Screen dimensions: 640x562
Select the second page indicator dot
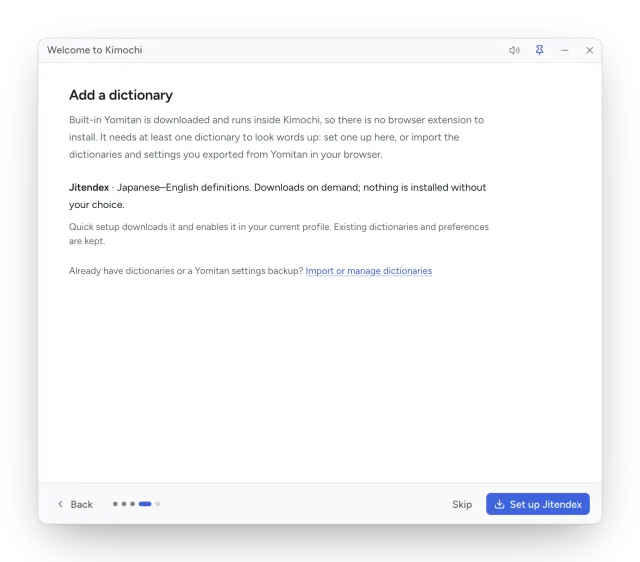click(x=124, y=504)
